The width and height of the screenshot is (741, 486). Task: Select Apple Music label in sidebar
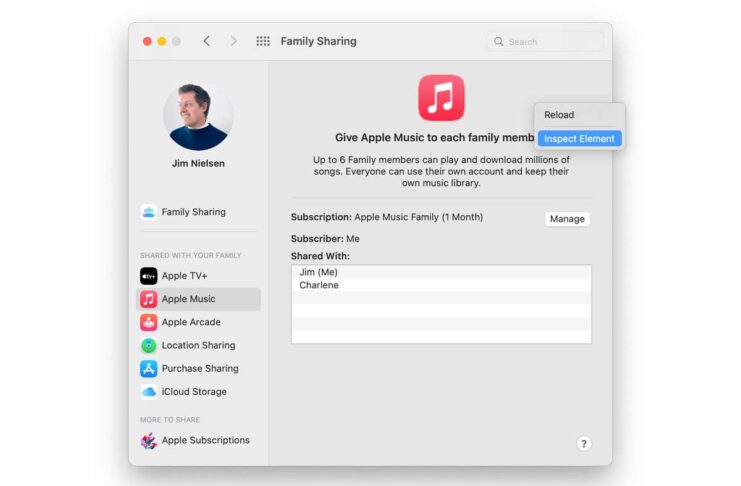coord(188,299)
